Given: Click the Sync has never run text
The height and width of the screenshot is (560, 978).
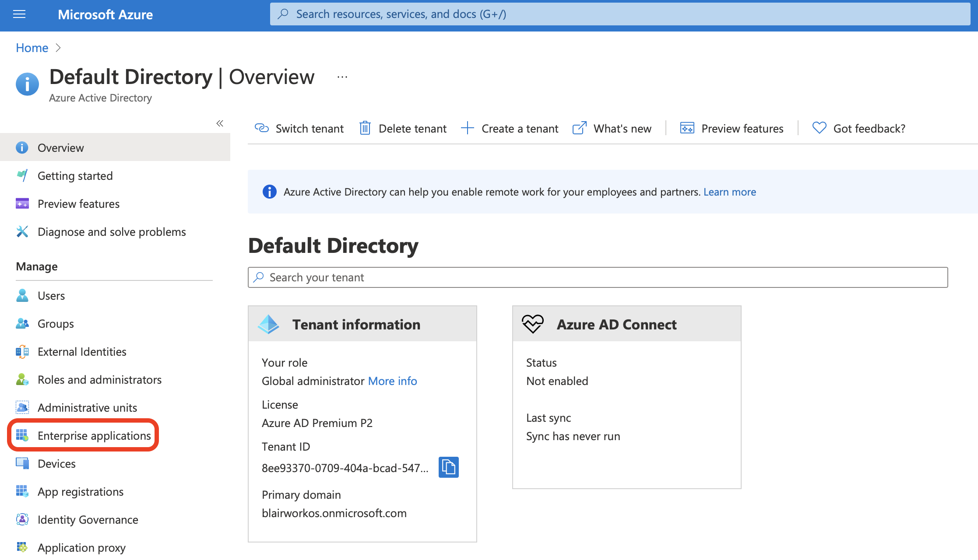Looking at the screenshot, I should coord(573,436).
